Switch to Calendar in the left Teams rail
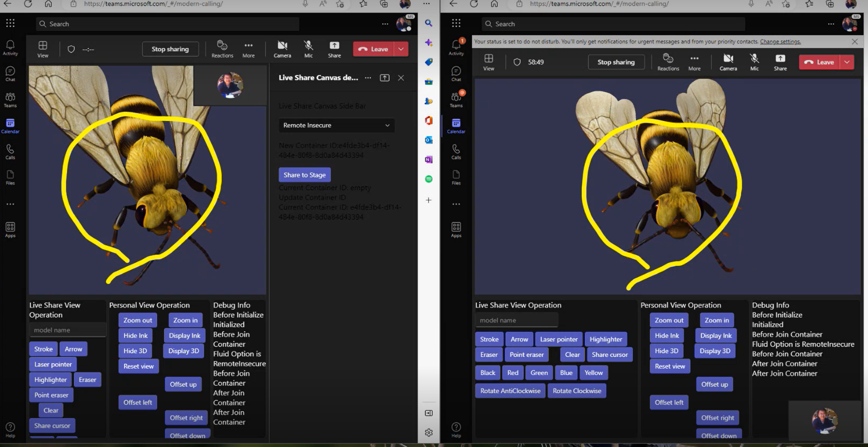Screen dimensions: 868x447 pos(10,125)
